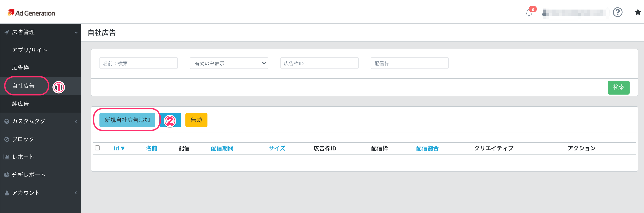Select アプリ/サイト in the sidebar
The height and width of the screenshot is (213, 644).
29,50
